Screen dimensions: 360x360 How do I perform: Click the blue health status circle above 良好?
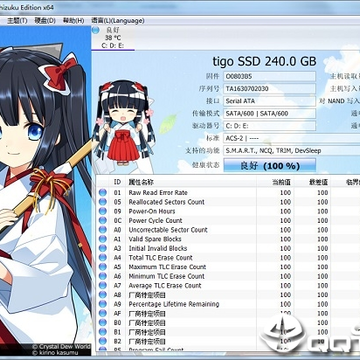[x=96, y=30]
